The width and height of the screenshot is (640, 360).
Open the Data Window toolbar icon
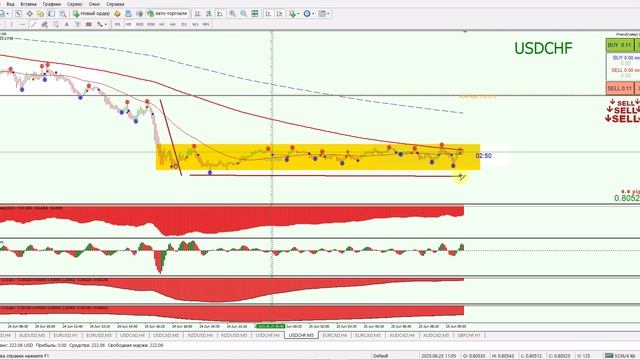tap(29, 13)
